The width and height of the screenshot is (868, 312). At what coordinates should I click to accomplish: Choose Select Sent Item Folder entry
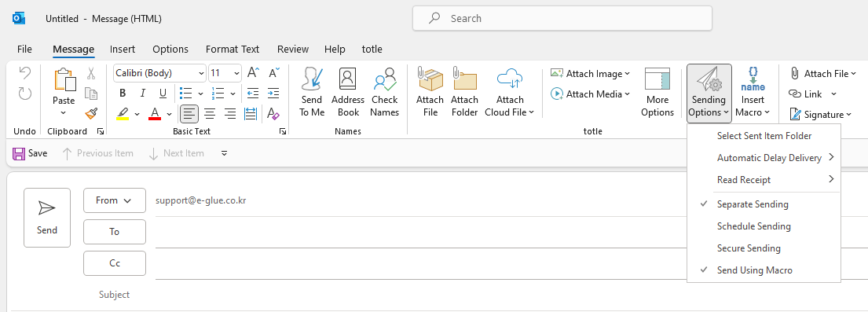(764, 136)
